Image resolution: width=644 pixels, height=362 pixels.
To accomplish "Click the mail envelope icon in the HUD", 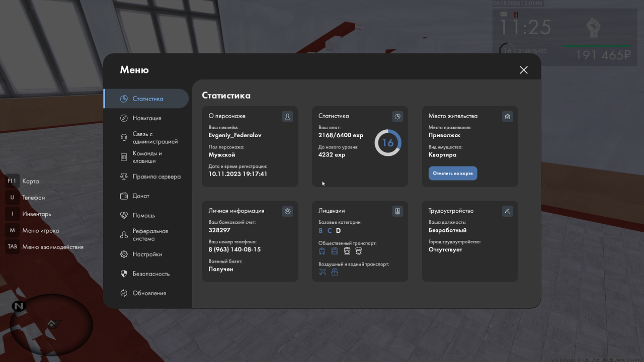I will click(x=504, y=15).
